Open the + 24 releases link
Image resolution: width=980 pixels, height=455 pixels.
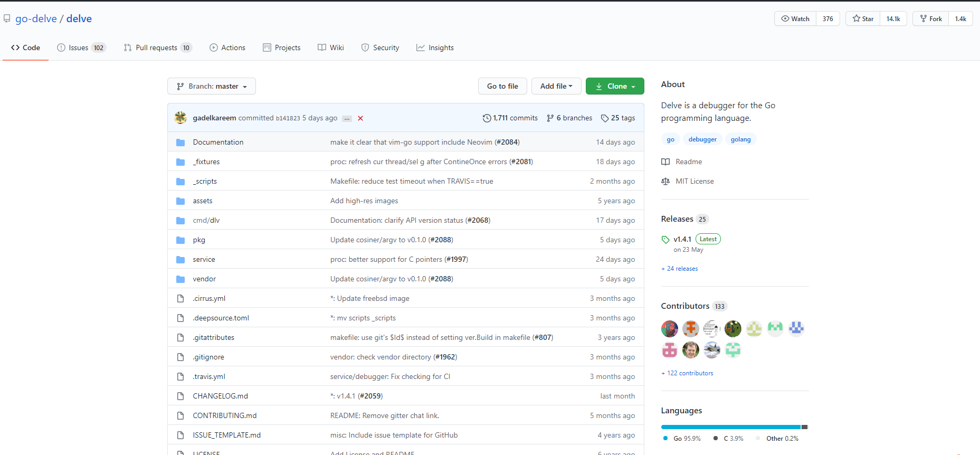point(680,269)
